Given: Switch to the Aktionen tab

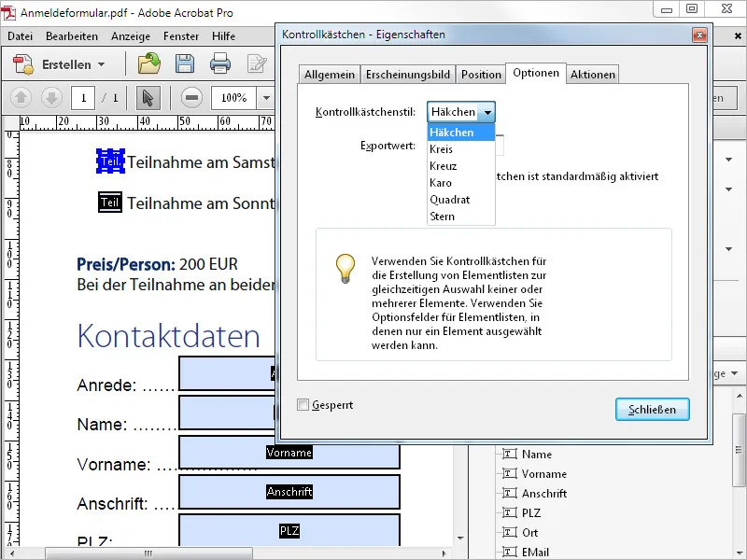Looking at the screenshot, I should (x=593, y=75).
